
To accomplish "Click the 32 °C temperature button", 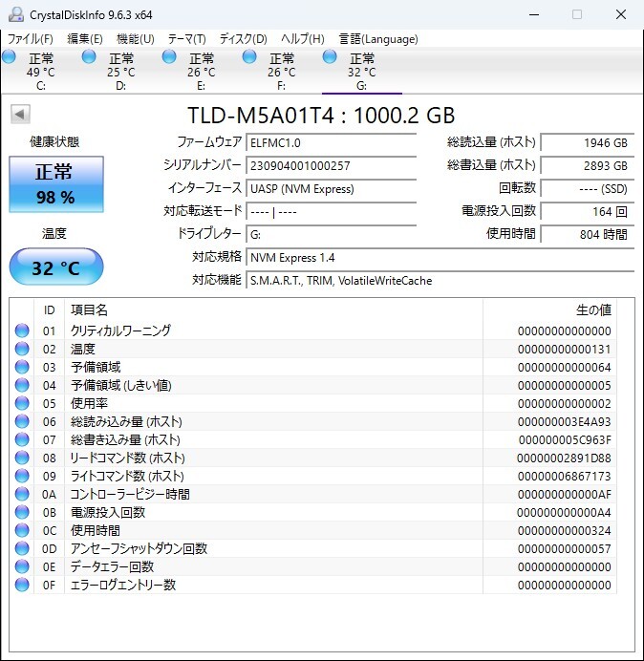I will click(x=56, y=267).
